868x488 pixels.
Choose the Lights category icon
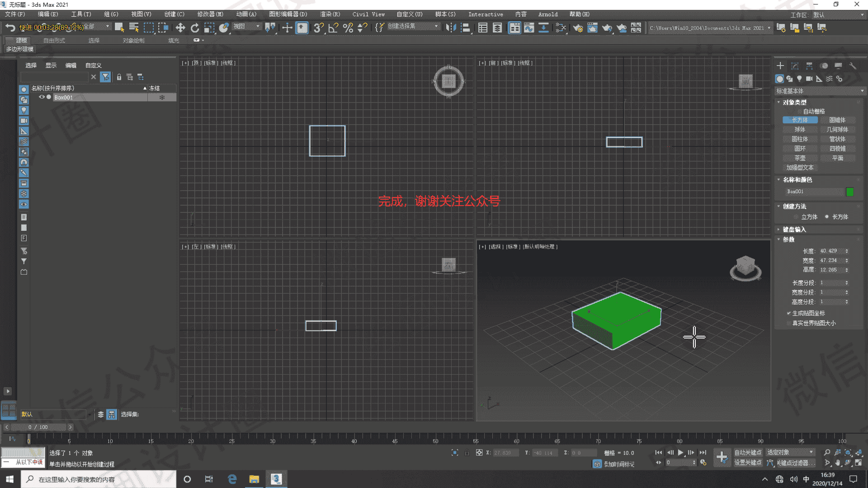(x=799, y=79)
